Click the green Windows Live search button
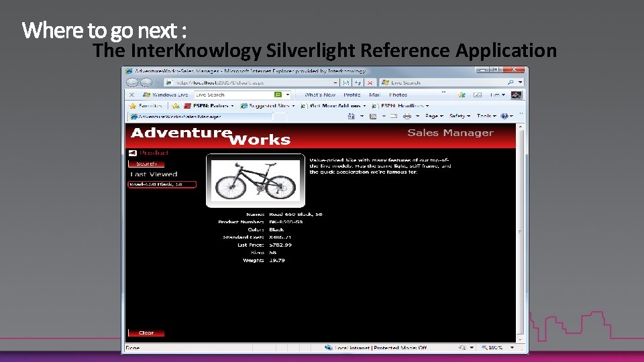Viewport: 644px width, 362px height. pos(278,95)
